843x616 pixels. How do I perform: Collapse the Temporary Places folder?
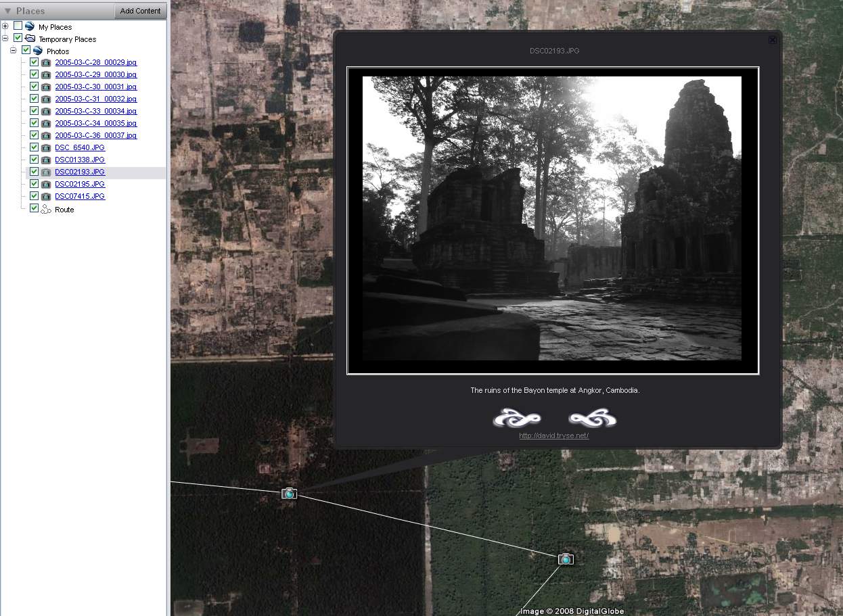5,39
